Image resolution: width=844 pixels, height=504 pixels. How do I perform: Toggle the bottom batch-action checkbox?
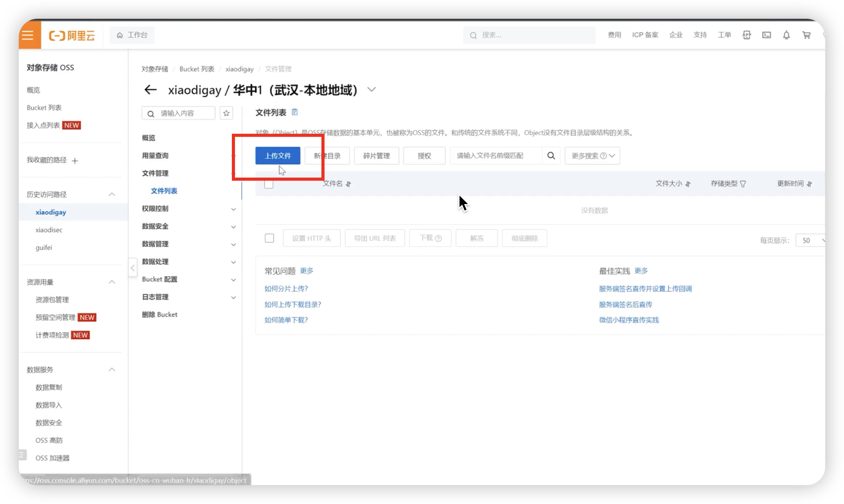pyautogui.click(x=269, y=238)
